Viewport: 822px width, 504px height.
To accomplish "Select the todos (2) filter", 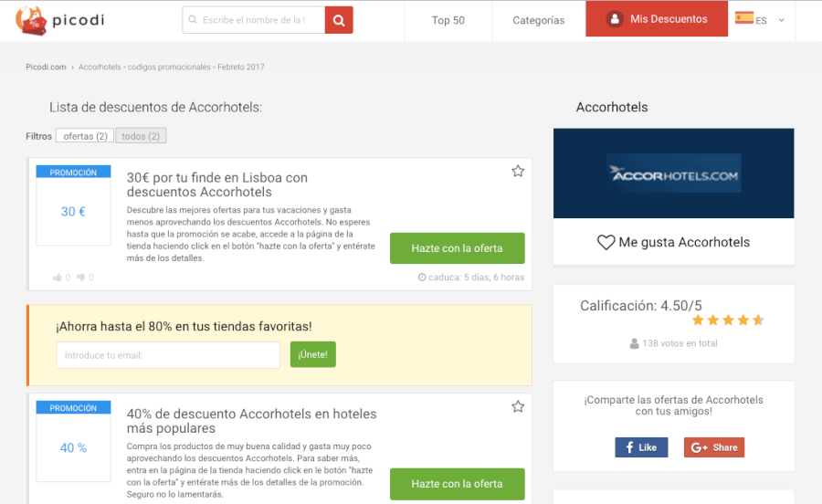I will pos(141,136).
